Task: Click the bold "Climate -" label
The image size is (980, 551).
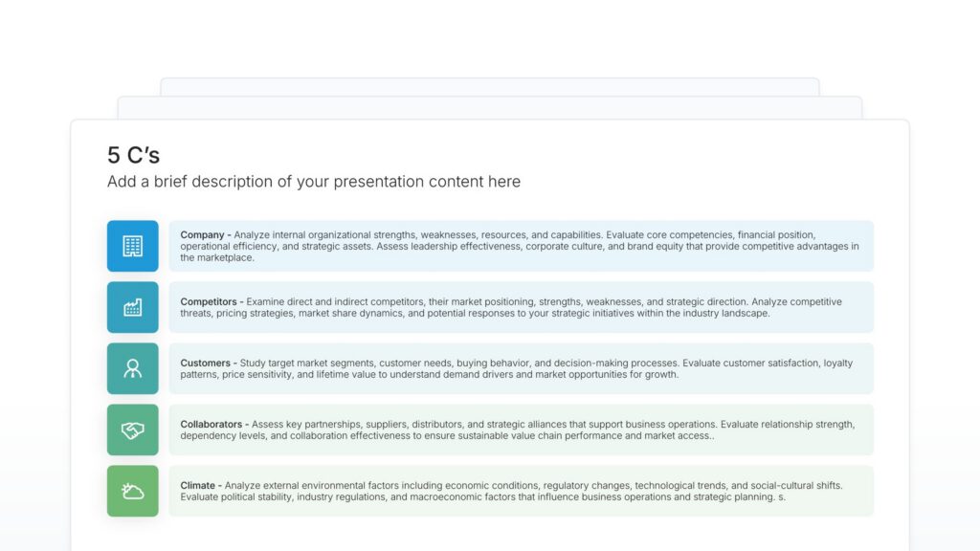Action: click(x=202, y=486)
